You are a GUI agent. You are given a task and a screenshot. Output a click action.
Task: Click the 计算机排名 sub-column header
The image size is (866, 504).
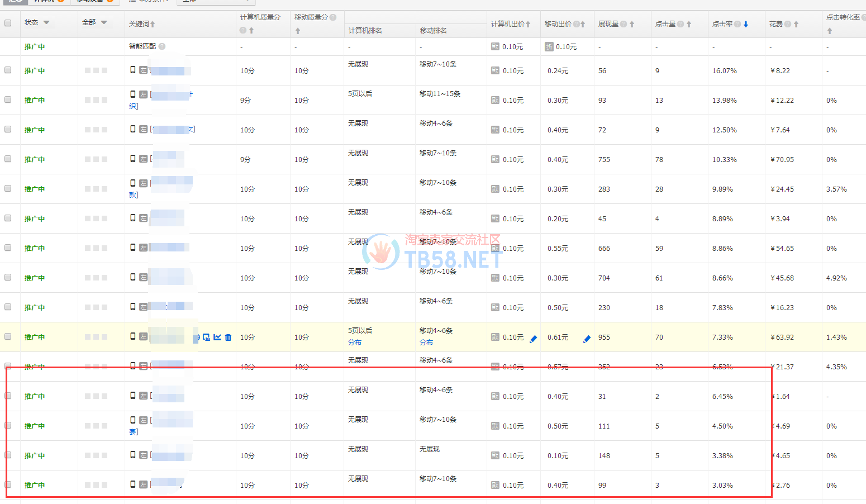pos(365,31)
